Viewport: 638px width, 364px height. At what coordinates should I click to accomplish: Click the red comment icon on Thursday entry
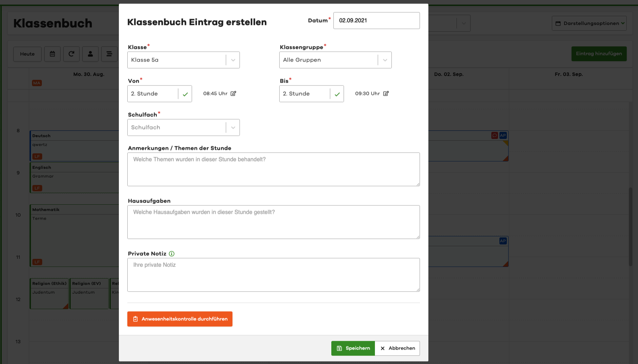tap(495, 135)
